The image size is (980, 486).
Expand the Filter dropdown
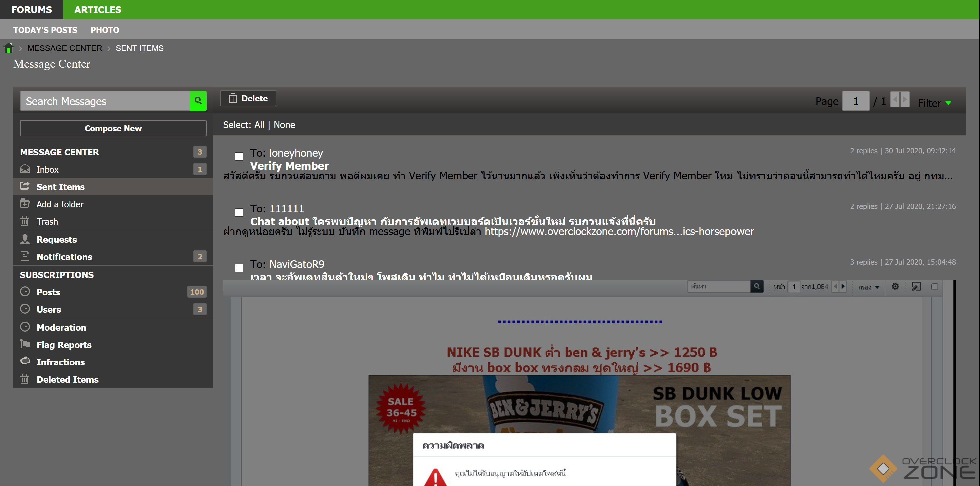click(934, 103)
